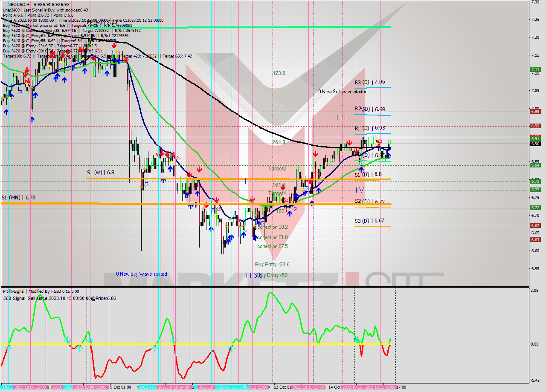The image size is (546, 392).
Task: Click the 'Target2' label
Action: point(277,169)
